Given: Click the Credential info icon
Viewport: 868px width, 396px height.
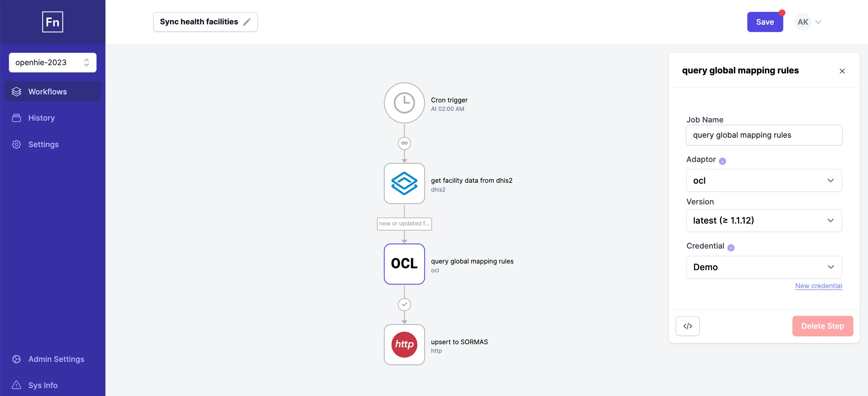Looking at the screenshot, I should coord(731,247).
